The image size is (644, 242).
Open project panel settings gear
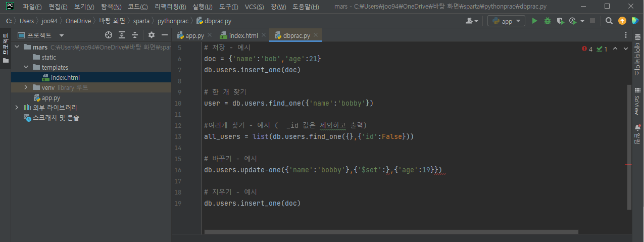click(151, 35)
